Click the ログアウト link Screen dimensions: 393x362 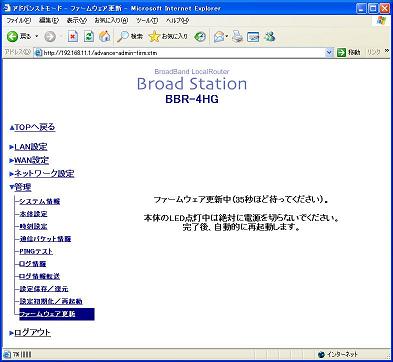point(30,332)
